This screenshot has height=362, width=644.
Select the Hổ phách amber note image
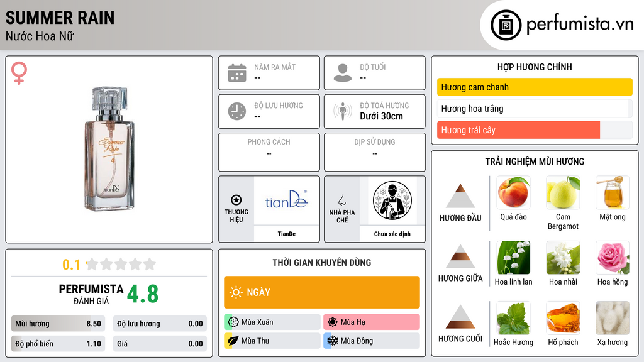tap(563, 318)
